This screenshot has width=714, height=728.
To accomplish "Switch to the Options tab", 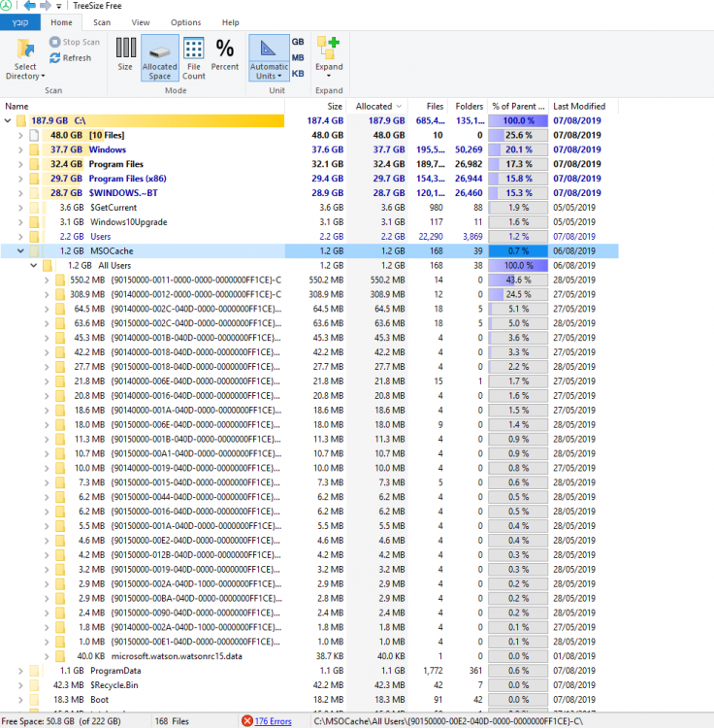I will 185,22.
